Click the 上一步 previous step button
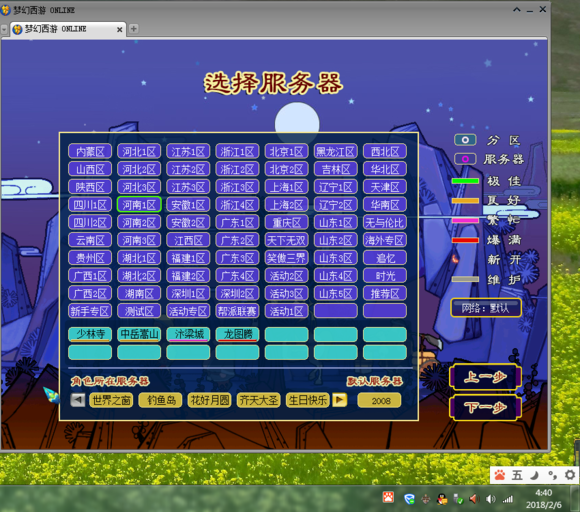The image size is (580, 512). pos(485,377)
